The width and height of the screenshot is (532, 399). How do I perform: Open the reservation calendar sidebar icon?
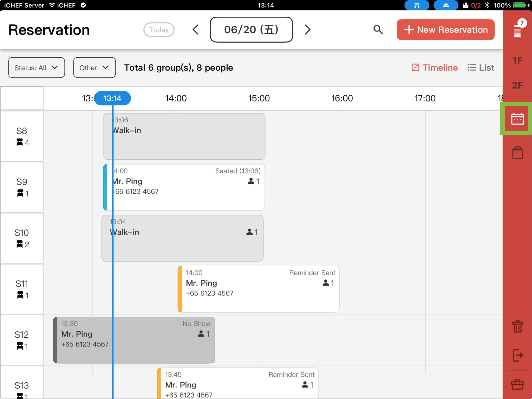point(517,119)
